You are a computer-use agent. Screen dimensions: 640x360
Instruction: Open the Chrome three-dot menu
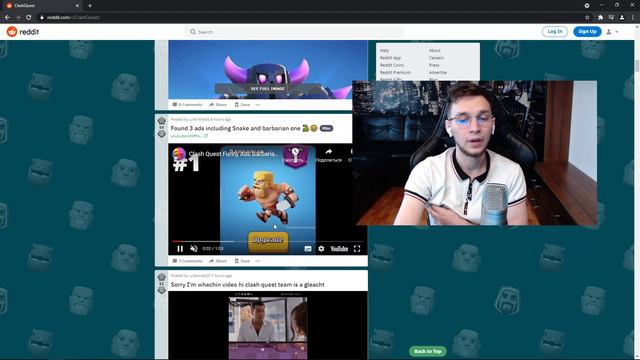tap(633, 17)
